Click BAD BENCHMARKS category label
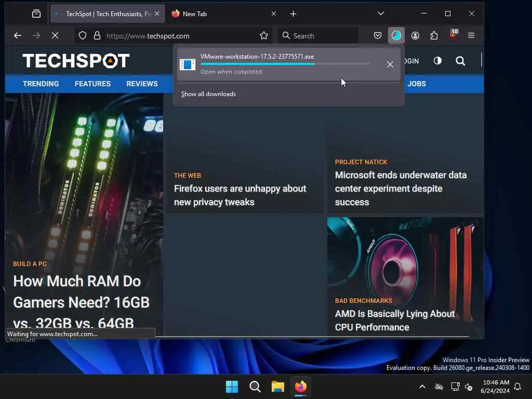 (363, 301)
